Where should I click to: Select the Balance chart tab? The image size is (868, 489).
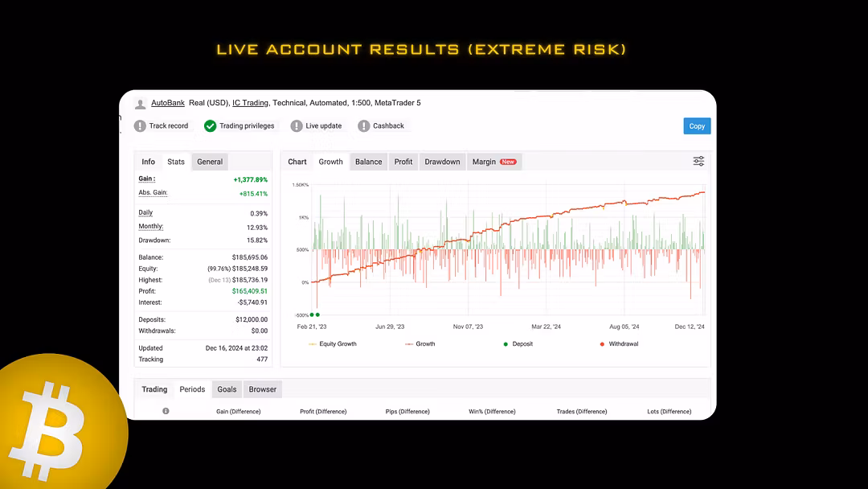368,162
